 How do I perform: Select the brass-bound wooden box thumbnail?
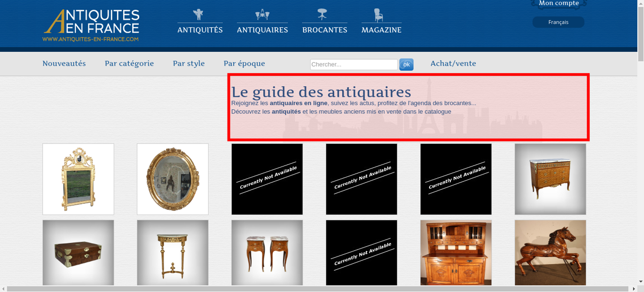point(78,252)
